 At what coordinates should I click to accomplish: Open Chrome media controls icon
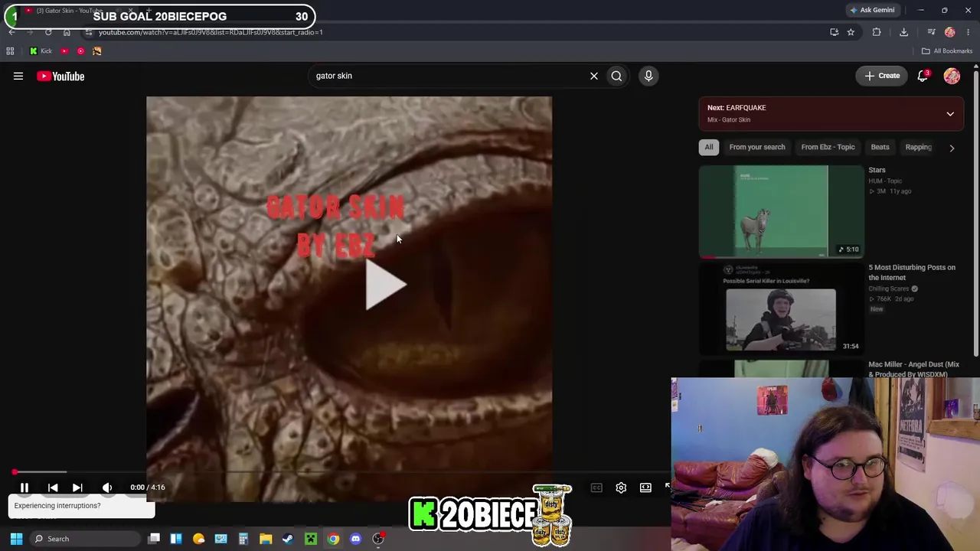click(x=931, y=32)
